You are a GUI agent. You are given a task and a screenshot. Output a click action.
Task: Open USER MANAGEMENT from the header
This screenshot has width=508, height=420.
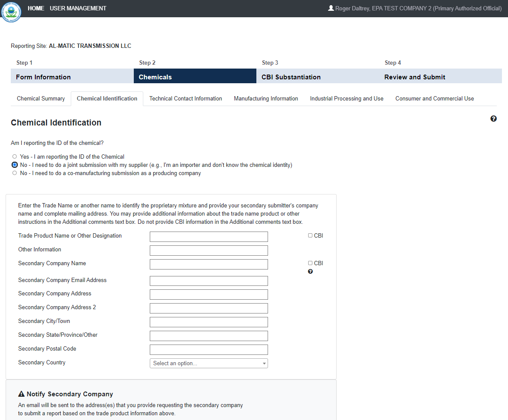coord(78,8)
